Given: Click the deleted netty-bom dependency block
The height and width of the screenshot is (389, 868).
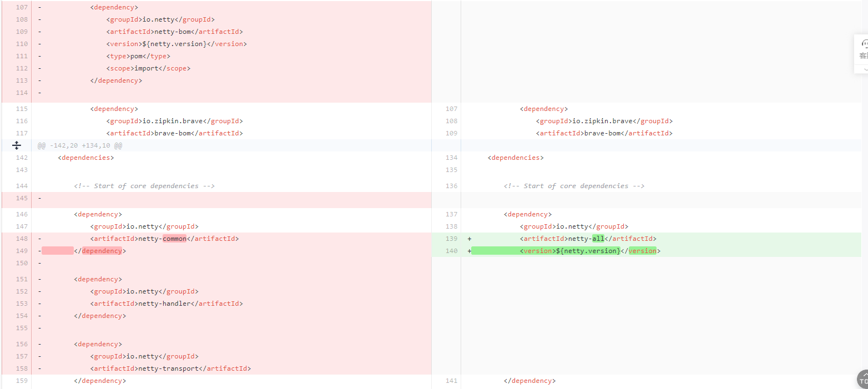Looking at the screenshot, I should click(x=166, y=43).
